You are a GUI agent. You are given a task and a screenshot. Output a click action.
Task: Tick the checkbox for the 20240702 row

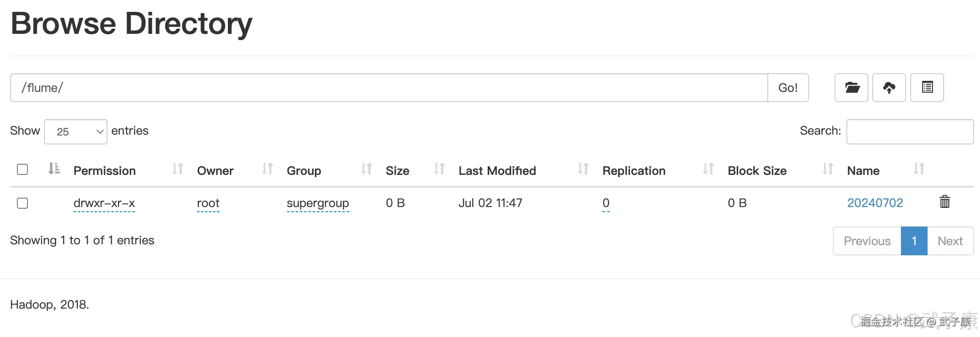(22, 203)
